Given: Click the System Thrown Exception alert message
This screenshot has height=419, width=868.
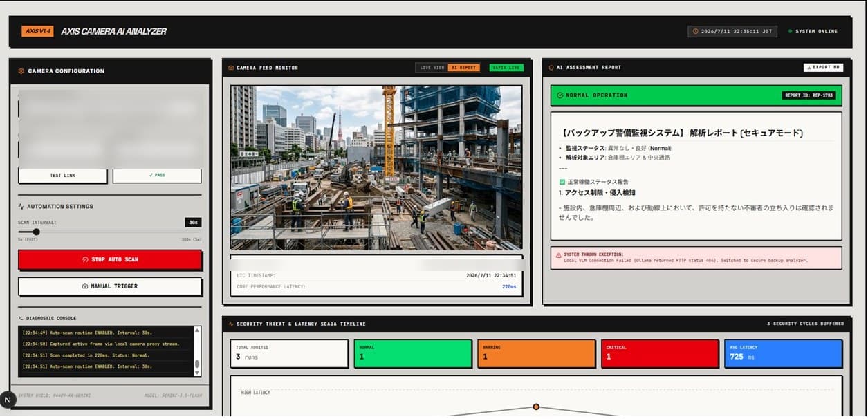Looking at the screenshot, I should tap(696, 257).
